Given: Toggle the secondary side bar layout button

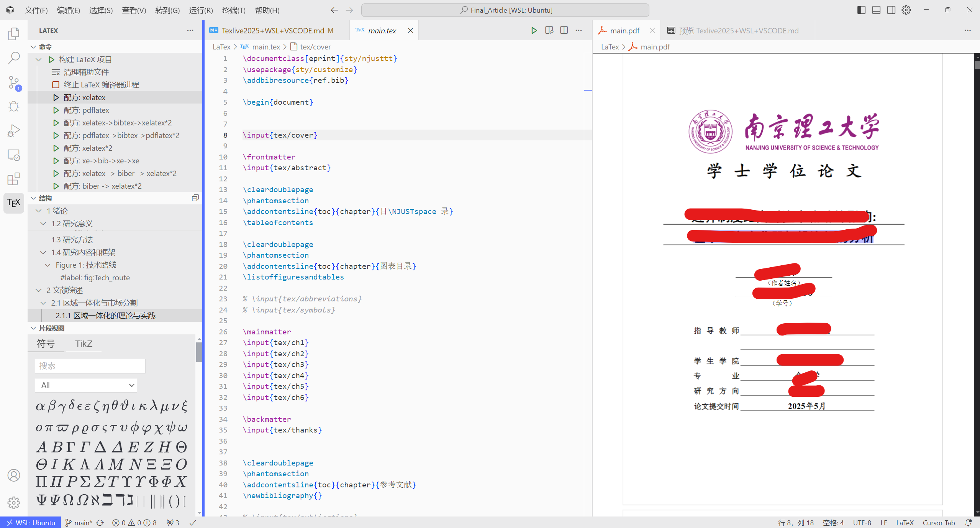Looking at the screenshot, I should [x=891, y=10].
